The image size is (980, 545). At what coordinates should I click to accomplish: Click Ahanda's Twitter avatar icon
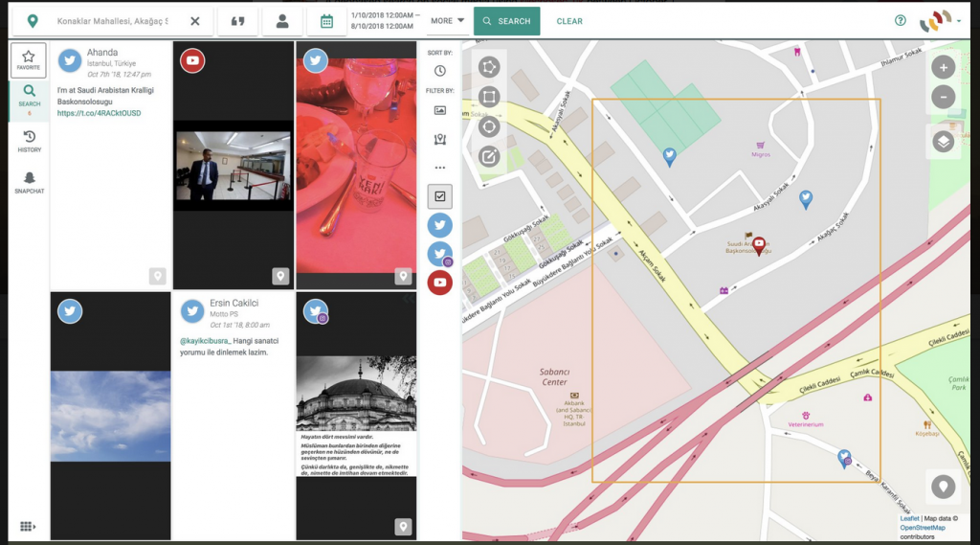[x=69, y=60]
